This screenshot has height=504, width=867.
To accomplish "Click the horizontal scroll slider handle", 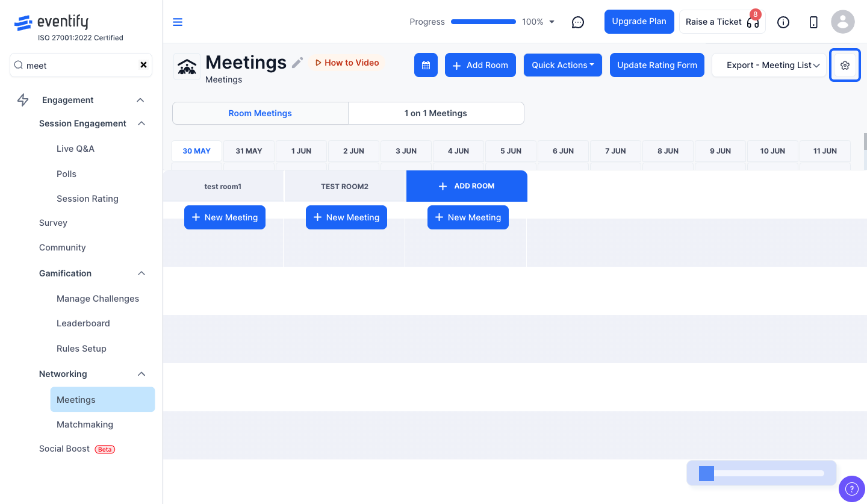I will click(x=706, y=473).
